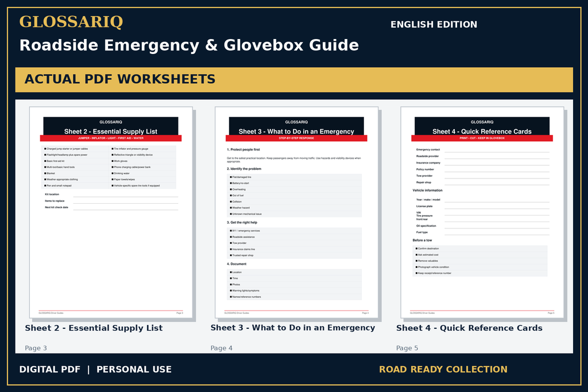Open the Sheet 3 What to Do in an Emergency page thumbnail
Screen dimensions: 588x392
(297, 212)
